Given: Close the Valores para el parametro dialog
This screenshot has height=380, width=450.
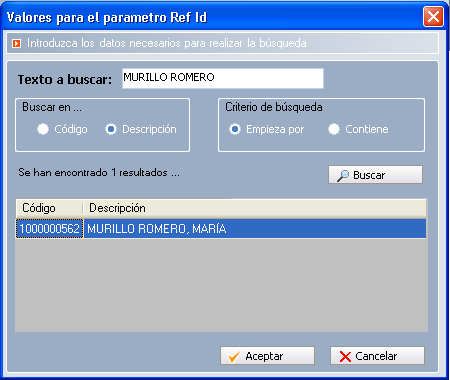Looking at the screenshot, I should pos(433,16).
